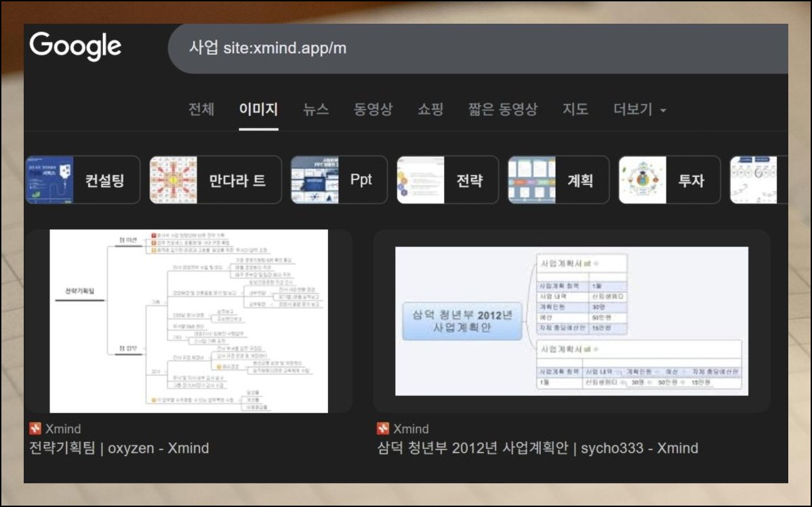Image resolution: width=812 pixels, height=507 pixels.
Task: Click the Xmind source label of 삼덕 청년부
Action: pos(411,429)
